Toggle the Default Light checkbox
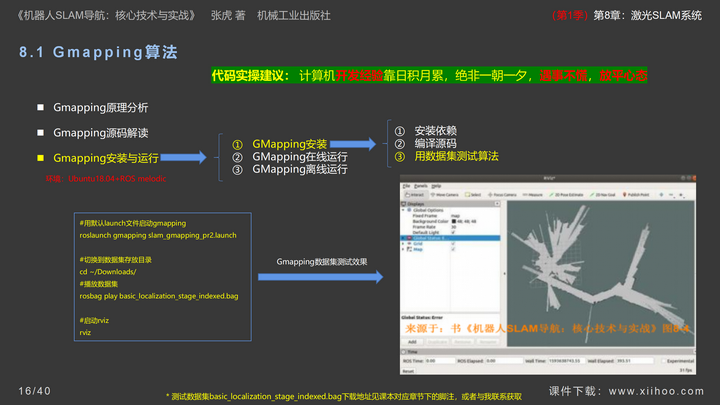This screenshot has width=720, height=405. 453,232
